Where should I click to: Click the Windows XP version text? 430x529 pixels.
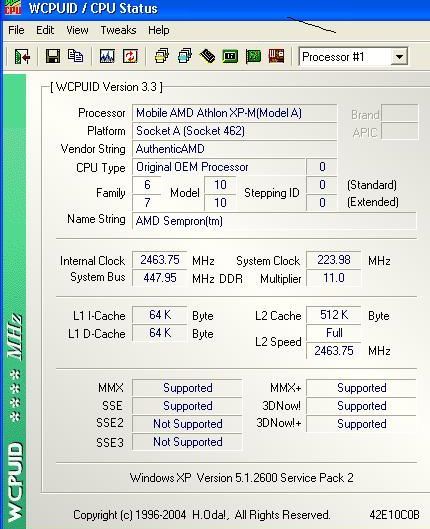[x=241, y=478]
